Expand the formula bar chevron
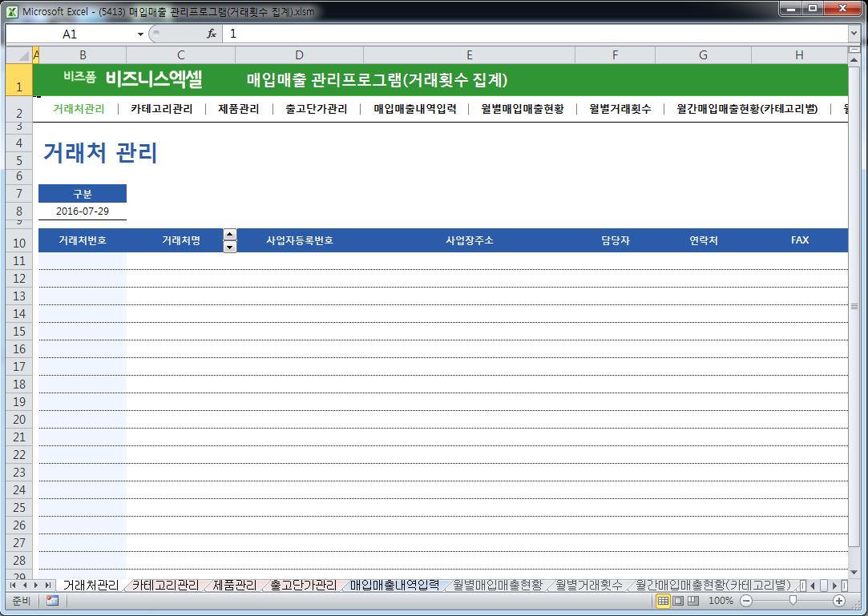Screen dimensions: 868x616 click(x=854, y=34)
